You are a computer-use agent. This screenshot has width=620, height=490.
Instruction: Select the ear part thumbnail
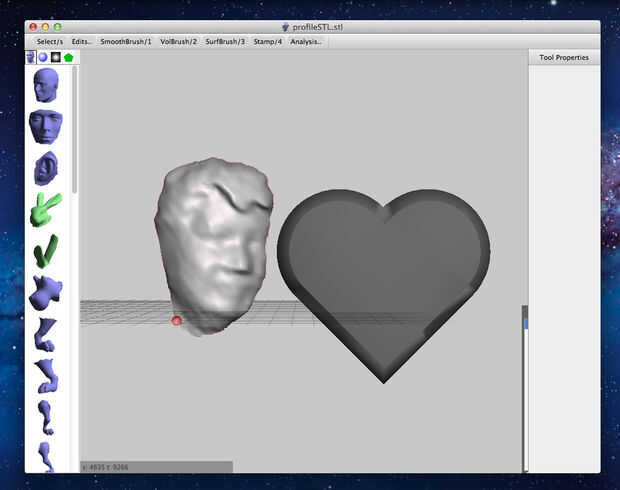[x=46, y=168]
